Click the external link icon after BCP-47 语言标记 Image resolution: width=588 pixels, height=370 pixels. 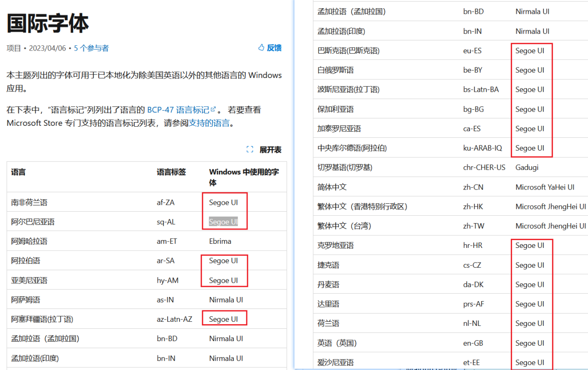pyautogui.click(x=213, y=110)
